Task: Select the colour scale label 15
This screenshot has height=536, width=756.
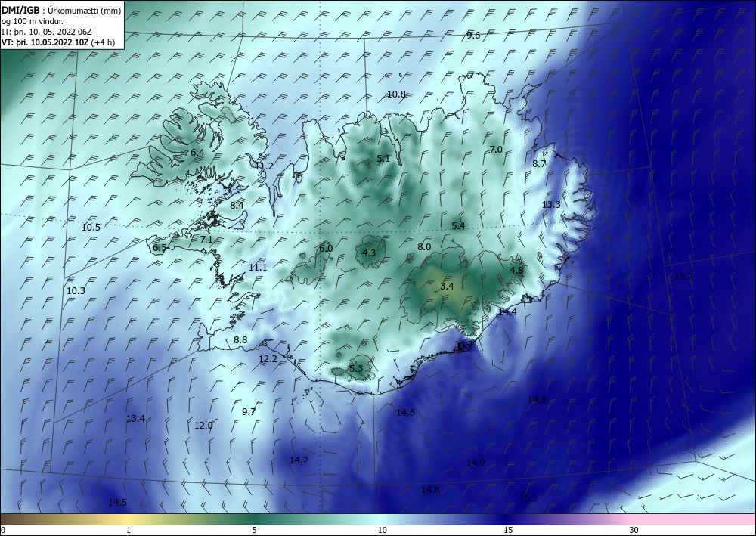Action: click(x=508, y=531)
